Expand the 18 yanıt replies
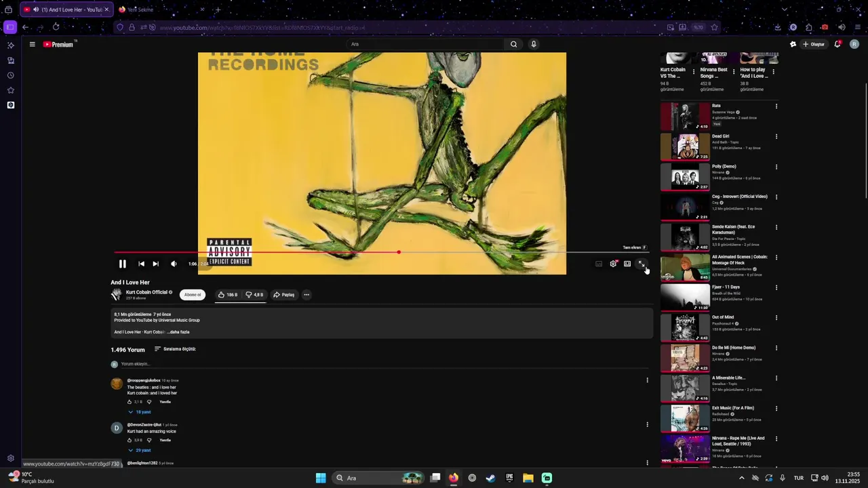The image size is (868, 488). (x=140, y=412)
